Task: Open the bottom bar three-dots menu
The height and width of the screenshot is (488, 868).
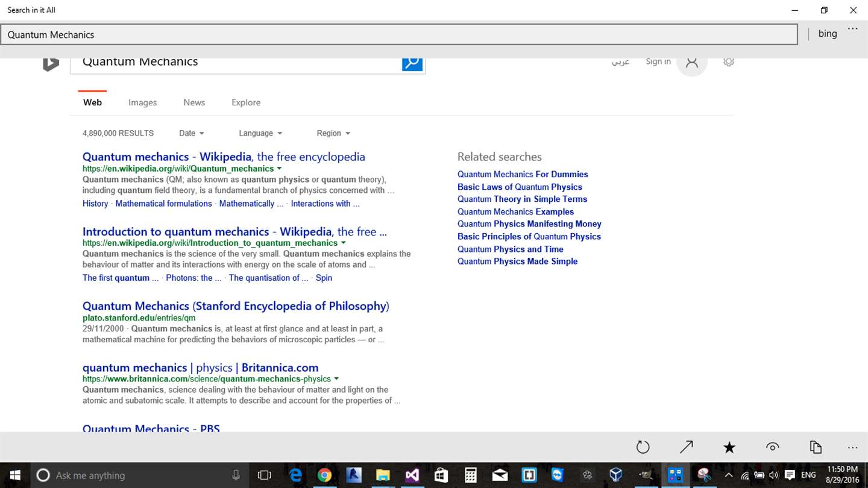Action: (852, 448)
